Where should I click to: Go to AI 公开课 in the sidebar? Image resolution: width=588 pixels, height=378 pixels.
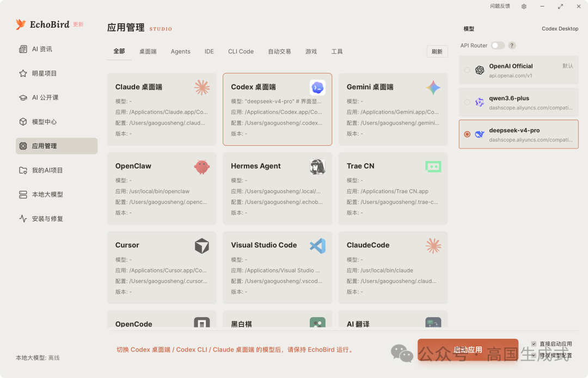[x=57, y=97]
